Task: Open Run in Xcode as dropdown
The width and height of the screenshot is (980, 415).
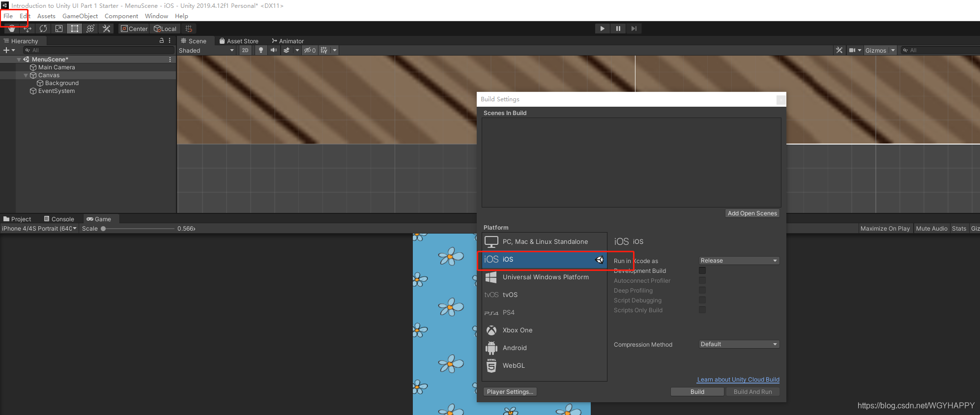Action: coord(739,261)
